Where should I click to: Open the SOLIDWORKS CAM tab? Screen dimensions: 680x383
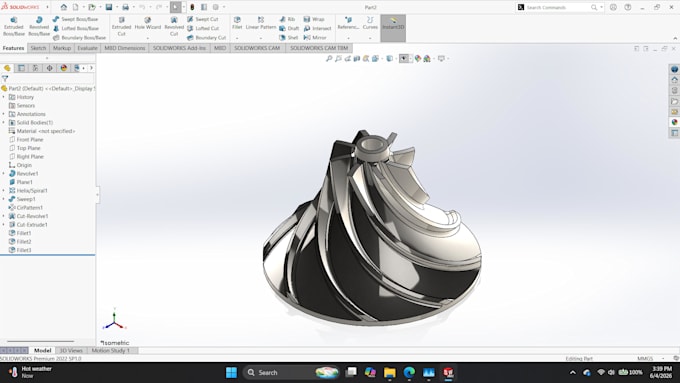click(257, 48)
